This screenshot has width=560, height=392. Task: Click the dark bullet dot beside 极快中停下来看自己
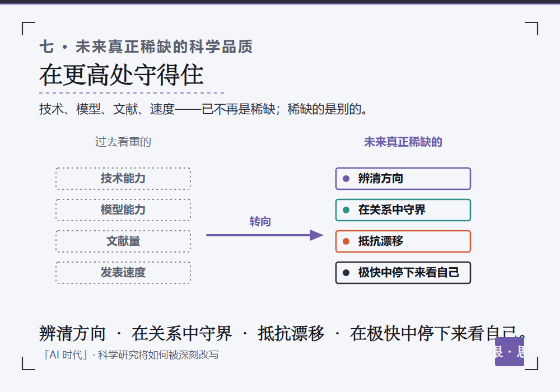[346, 273]
